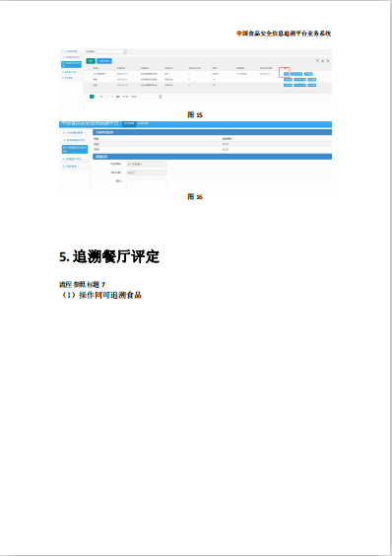Screen dimensions: 392x556
Task: Click the page header 中国食品安全信息追溯平台业务系统
Action: pos(284,34)
